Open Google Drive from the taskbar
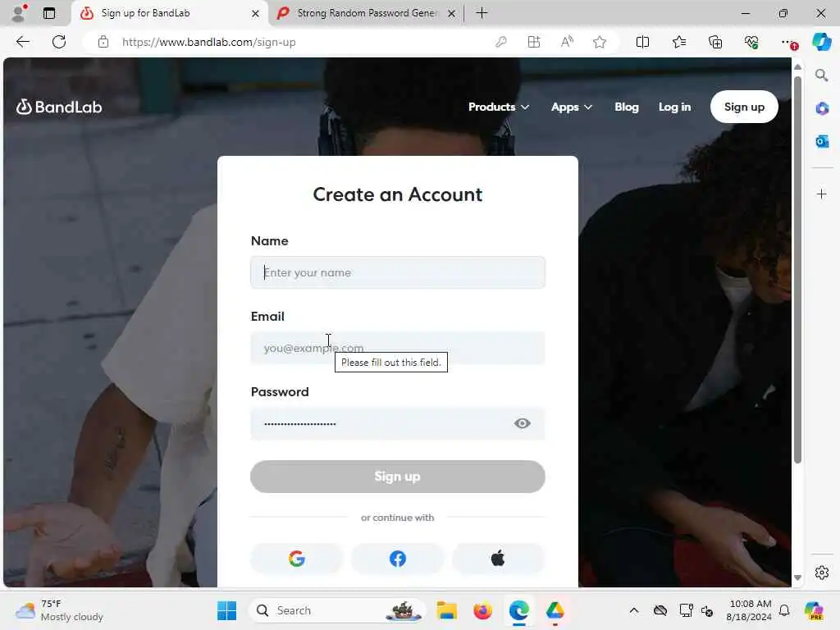 [x=555, y=610]
